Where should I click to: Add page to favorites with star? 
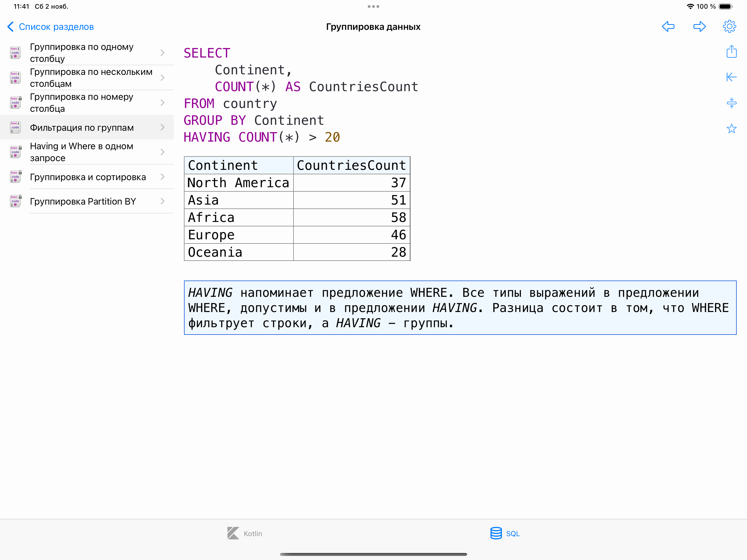[732, 128]
